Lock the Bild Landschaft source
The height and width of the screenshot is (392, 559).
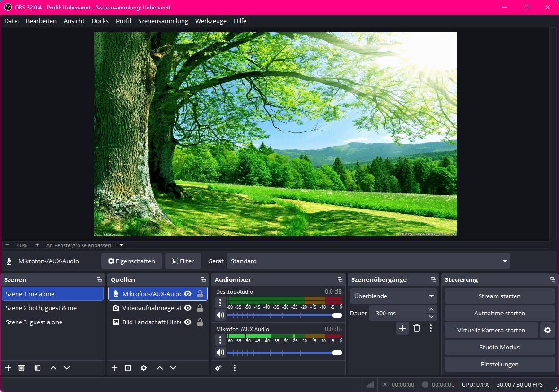pos(200,322)
